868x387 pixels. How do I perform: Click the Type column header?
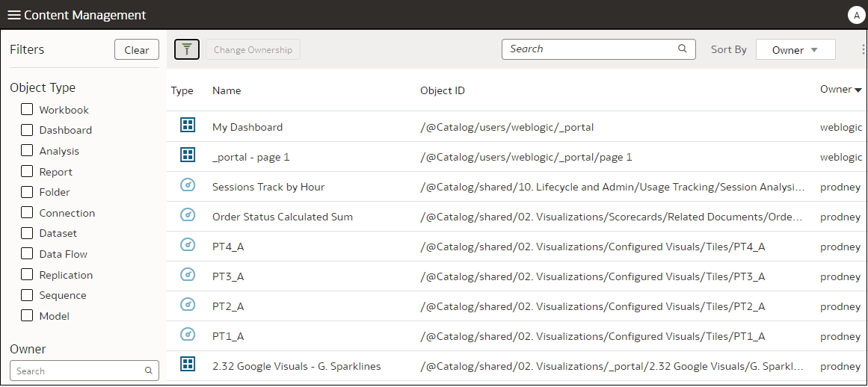(x=182, y=90)
